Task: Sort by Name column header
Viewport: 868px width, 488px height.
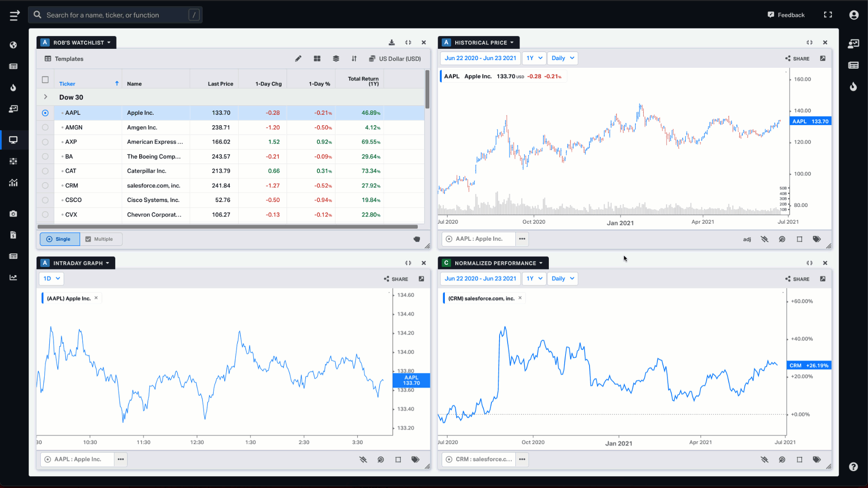Action: click(x=134, y=84)
